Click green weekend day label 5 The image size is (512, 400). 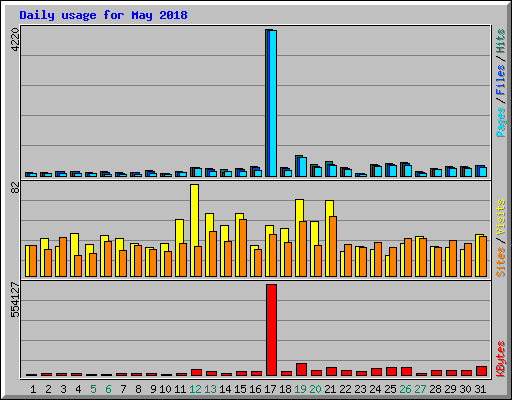click(93, 389)
